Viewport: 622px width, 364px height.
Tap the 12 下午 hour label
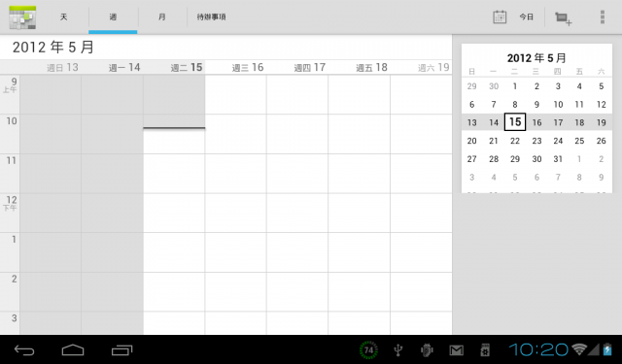[x=11, y=203]
